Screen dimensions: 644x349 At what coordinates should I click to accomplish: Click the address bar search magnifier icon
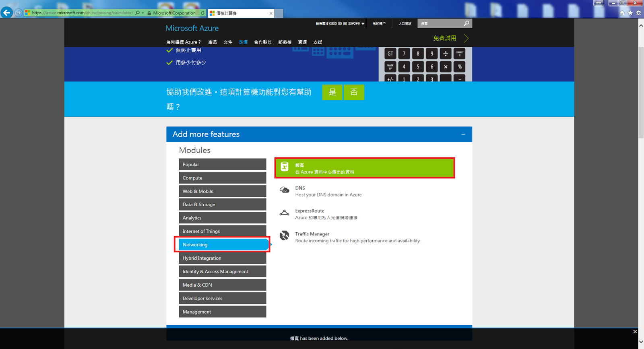click(137, 13)
